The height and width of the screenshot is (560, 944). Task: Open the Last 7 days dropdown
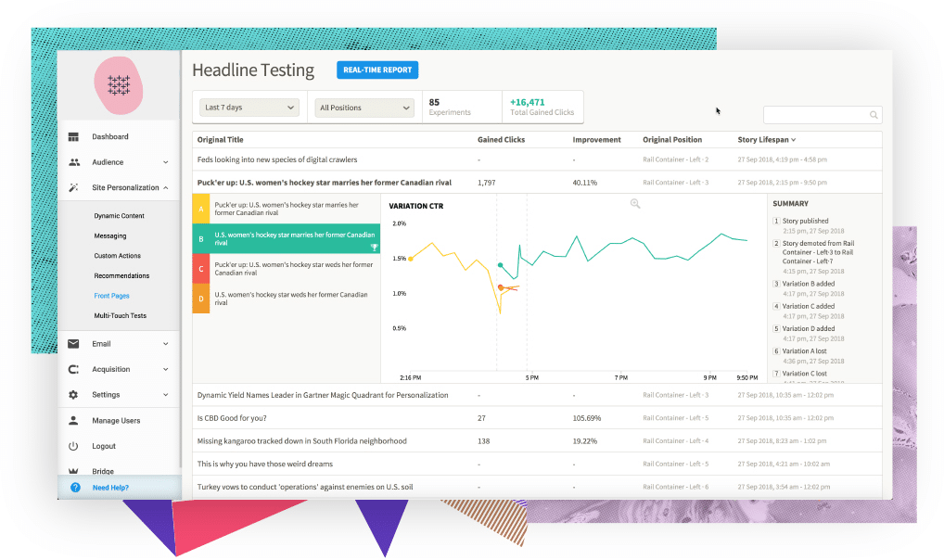[250, 108]
